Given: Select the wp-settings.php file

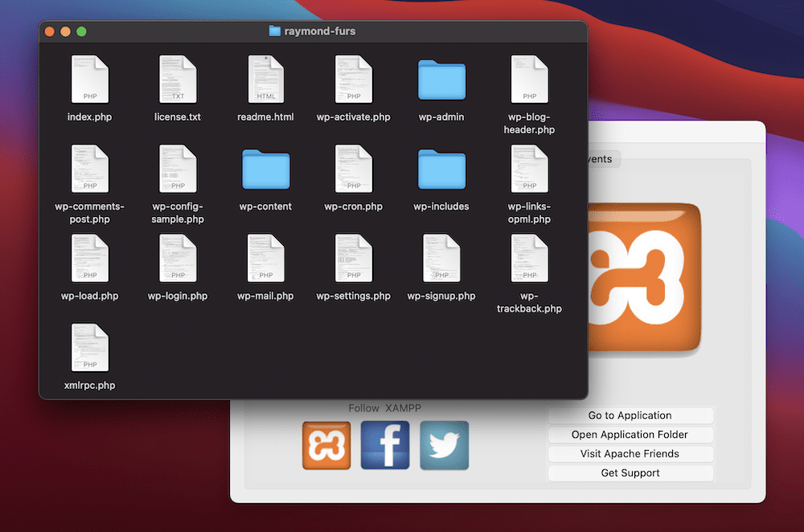Looking at the screenshot, I should click(x=353, y=258).
